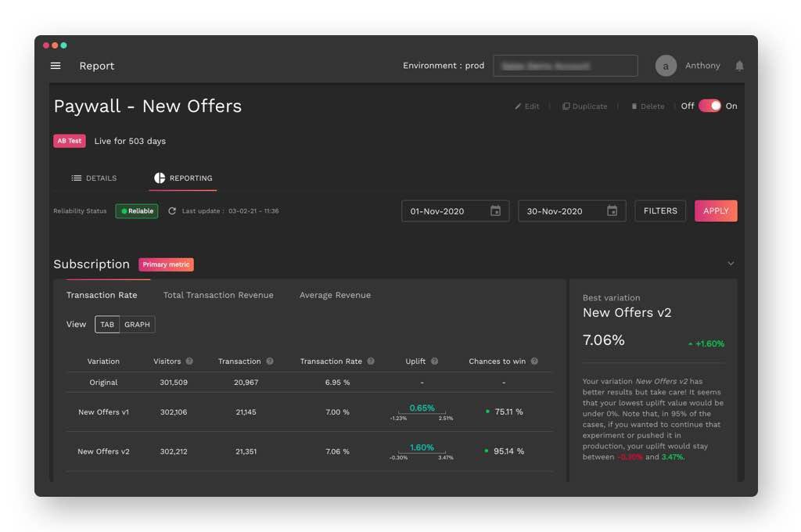
Task: Click the refresh icon beside Last update
Action: coord(172,211)
